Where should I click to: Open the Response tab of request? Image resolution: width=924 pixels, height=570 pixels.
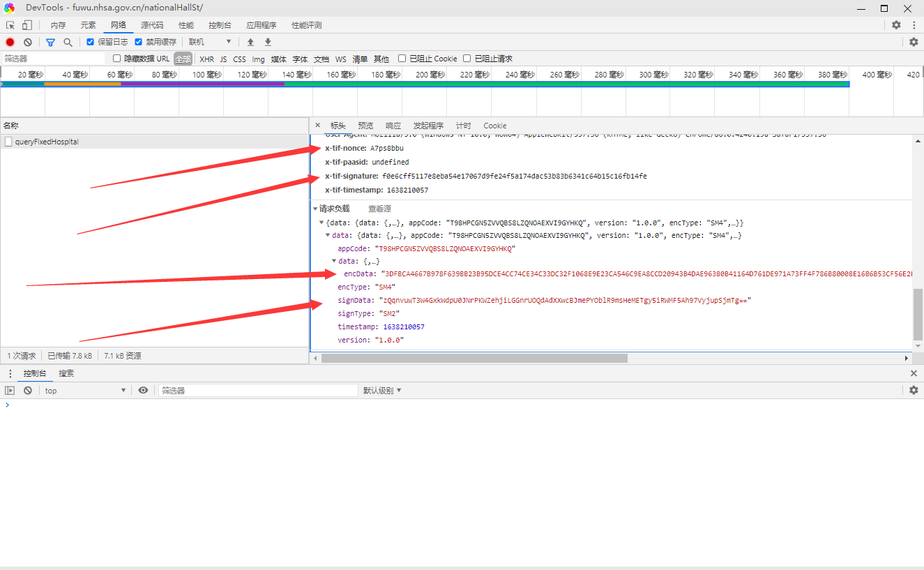click(x=393, y=126)
